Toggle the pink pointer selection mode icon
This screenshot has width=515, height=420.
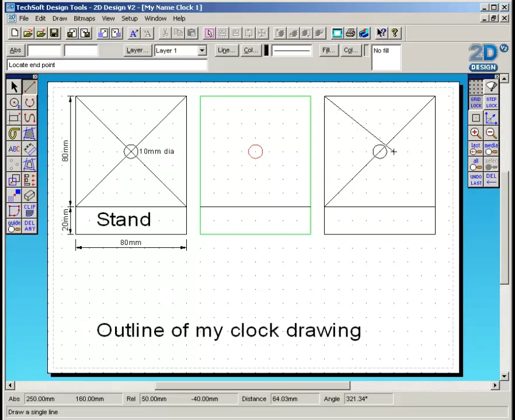209,33
